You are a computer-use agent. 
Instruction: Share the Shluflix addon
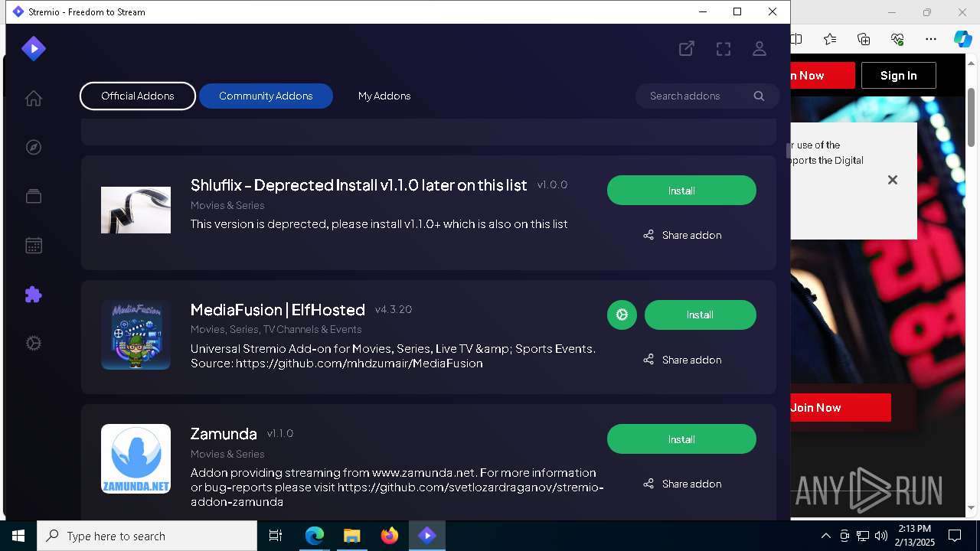click(x=682, y=235)
